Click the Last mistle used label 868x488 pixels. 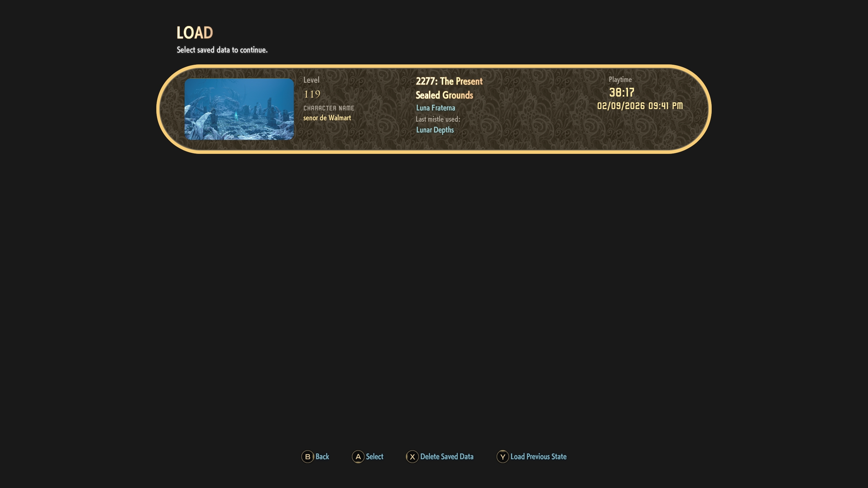(438, 119)
